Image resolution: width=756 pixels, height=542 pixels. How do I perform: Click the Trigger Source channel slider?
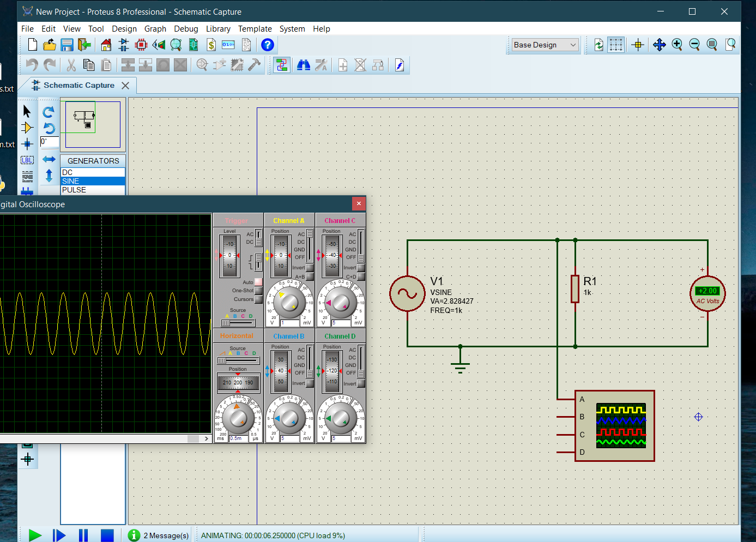click(238, 323)
